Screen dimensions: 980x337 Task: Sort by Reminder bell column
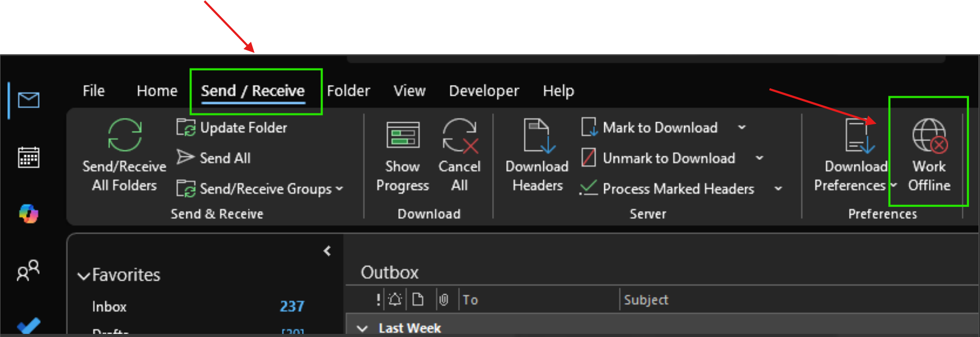click(395, 299)
